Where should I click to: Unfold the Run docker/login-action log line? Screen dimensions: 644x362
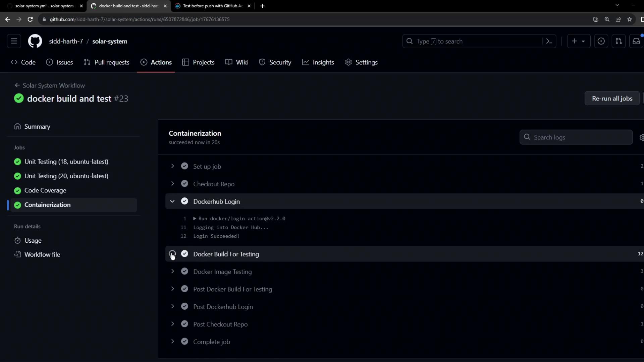195,219
